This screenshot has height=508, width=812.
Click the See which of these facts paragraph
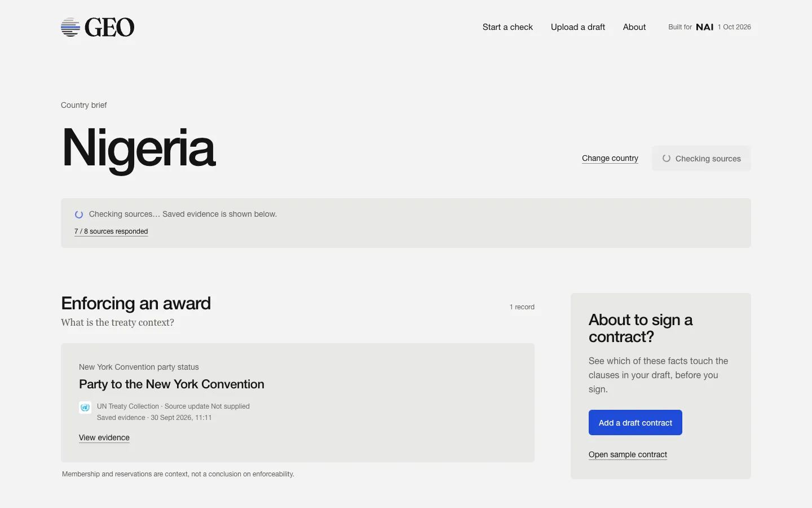[659, 375]
